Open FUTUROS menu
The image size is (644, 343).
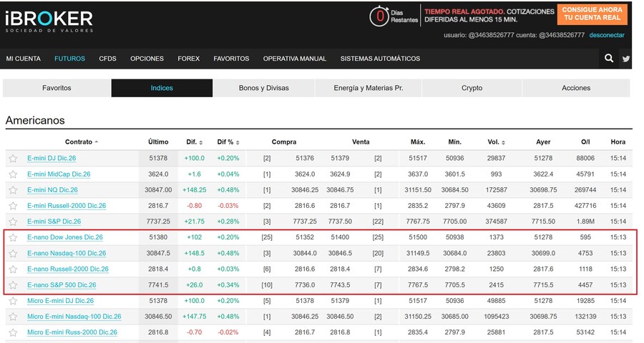coord(70,59)
